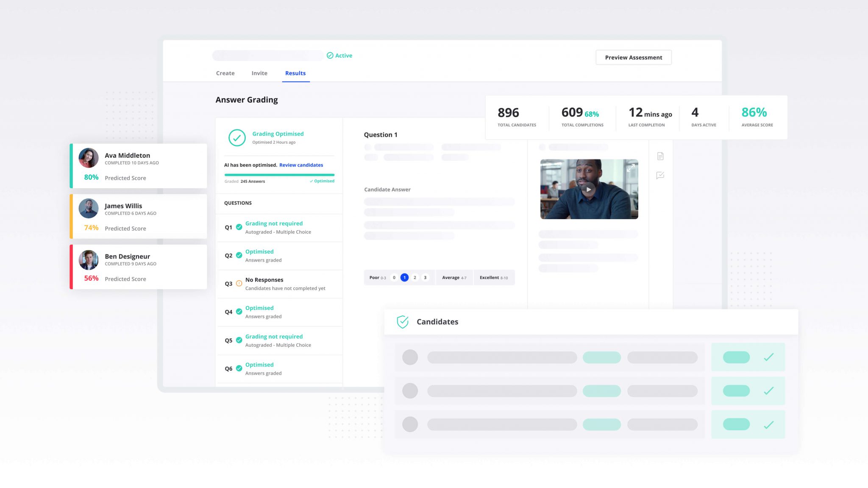Click the Optimised status below progress bar

[x=322, y=181]
